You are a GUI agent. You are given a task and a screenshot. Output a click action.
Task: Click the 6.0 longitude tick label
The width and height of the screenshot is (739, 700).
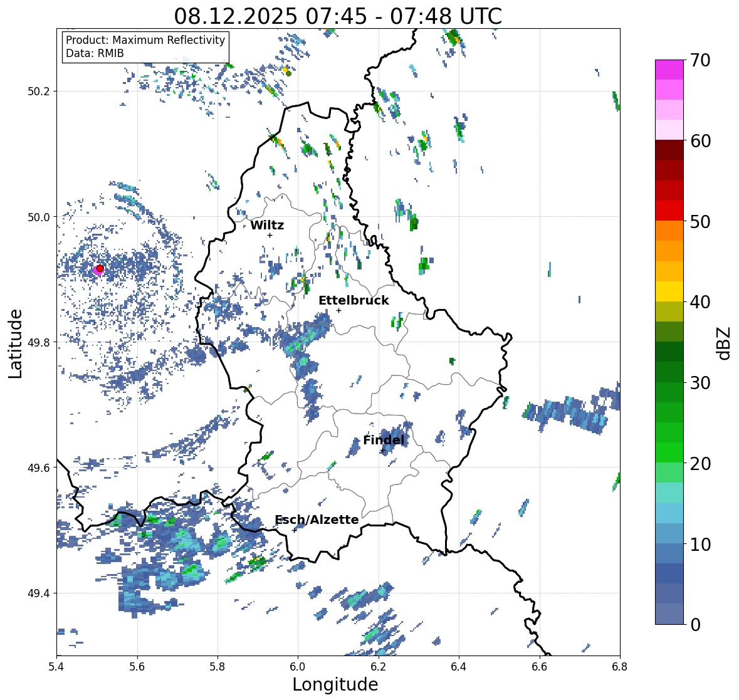click(x=298, y=667)
